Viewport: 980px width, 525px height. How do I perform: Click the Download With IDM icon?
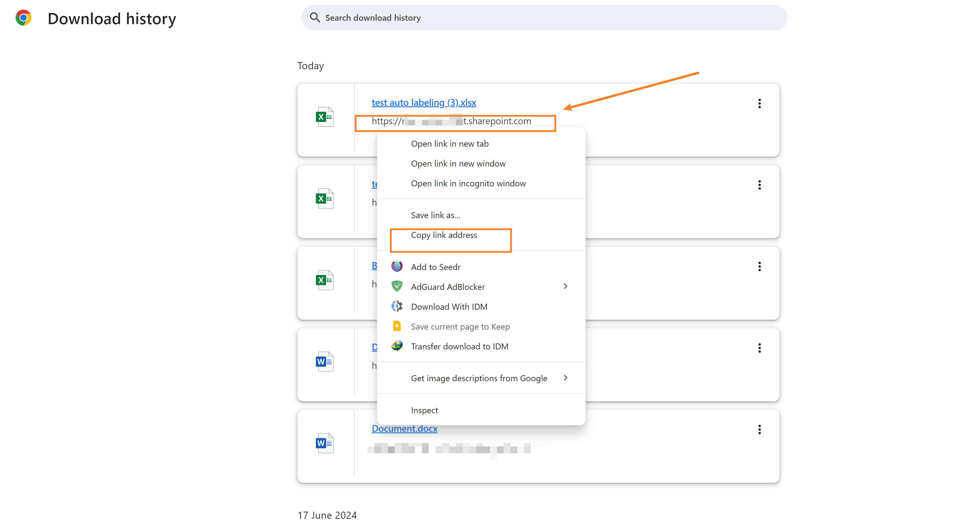pos(397,306)
